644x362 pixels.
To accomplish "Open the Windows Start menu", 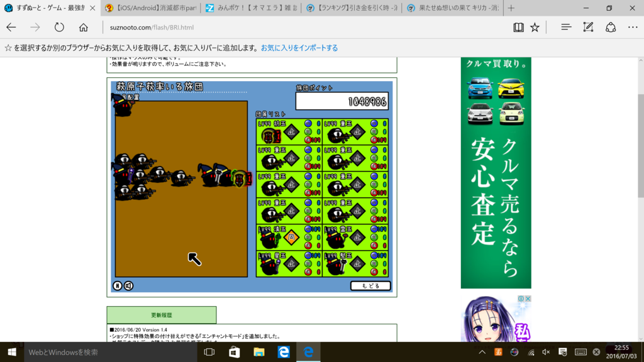I will pos(12,352).
